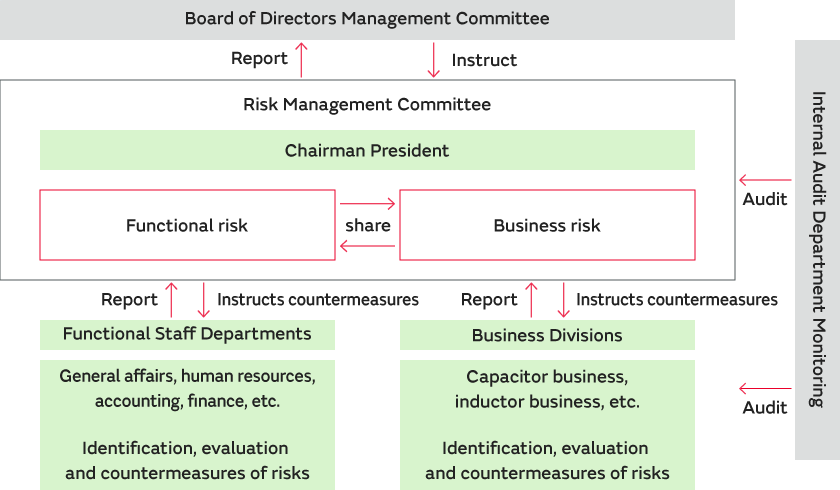This screenshot has width=840, height=490.
Task: Click the Report arrow above Business Divisions
Action: coord(531,299)
